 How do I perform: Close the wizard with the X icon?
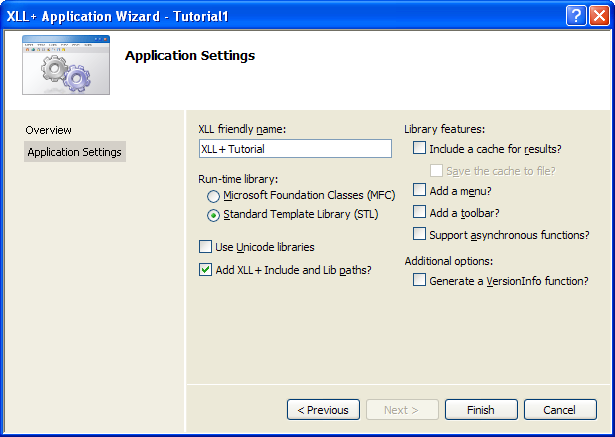pos(600,16)
